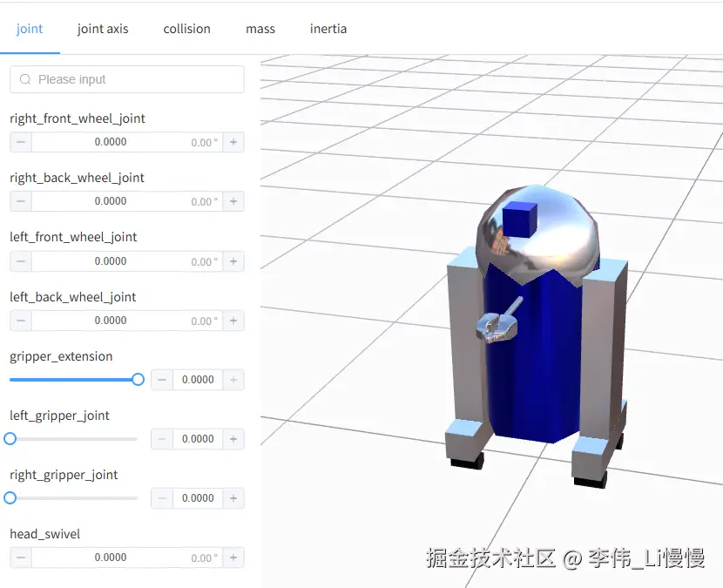Click the left_gripper_joint label
Image resolution: width=723 pixels, height=588 pixels.
tap(59, 416)
